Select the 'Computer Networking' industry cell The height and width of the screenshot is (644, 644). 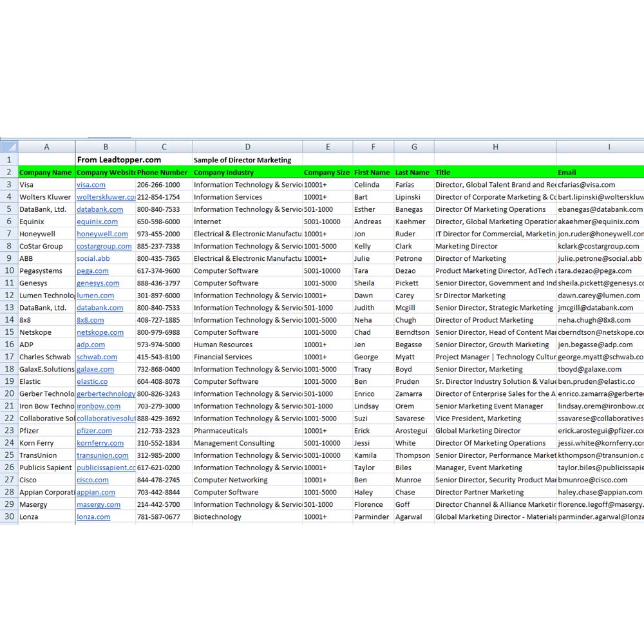point(248,480)
